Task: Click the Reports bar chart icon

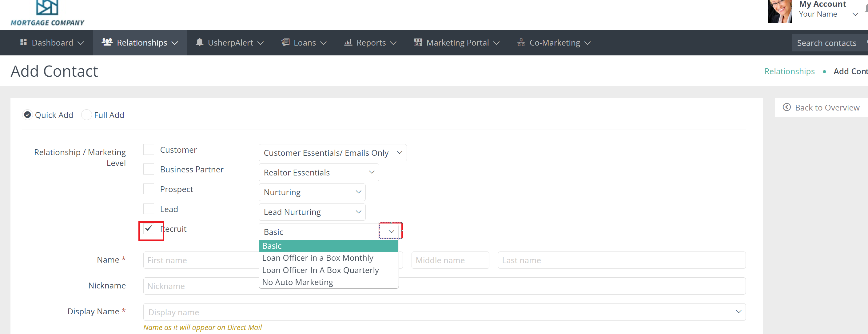Action: tap(348, 42)
